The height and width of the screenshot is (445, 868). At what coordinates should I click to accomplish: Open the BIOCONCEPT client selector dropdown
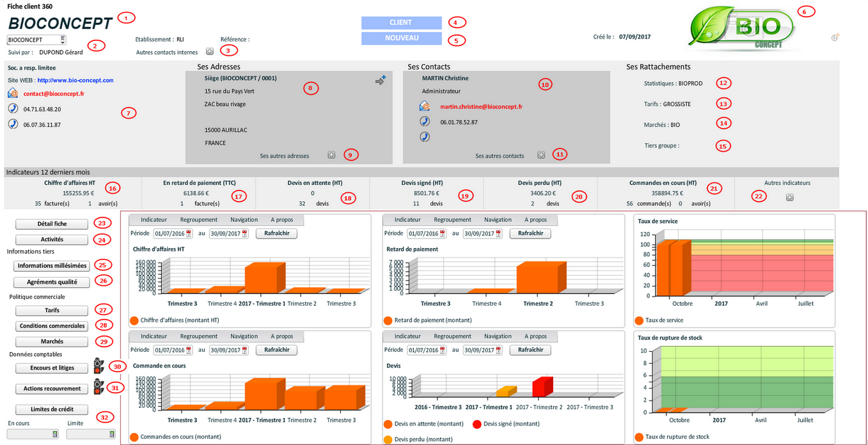[x=63, y=40]
